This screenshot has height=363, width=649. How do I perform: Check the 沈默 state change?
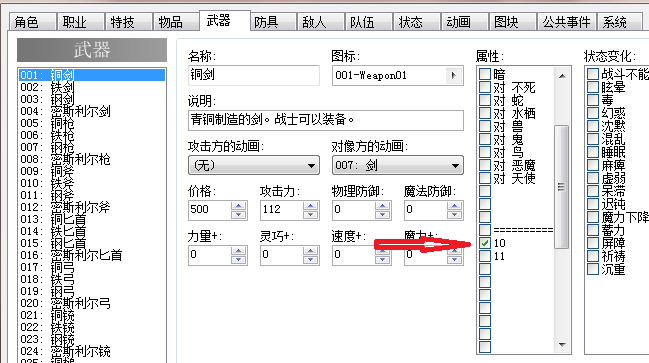593,126
